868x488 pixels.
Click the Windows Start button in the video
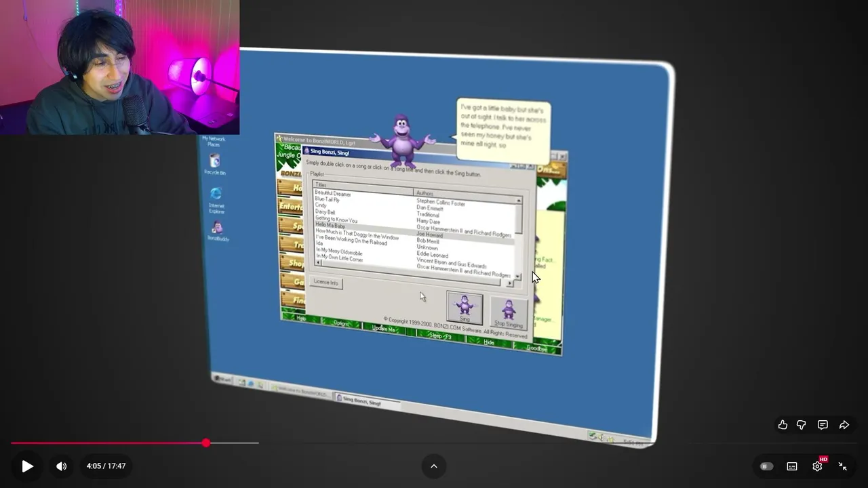(222, 379)
